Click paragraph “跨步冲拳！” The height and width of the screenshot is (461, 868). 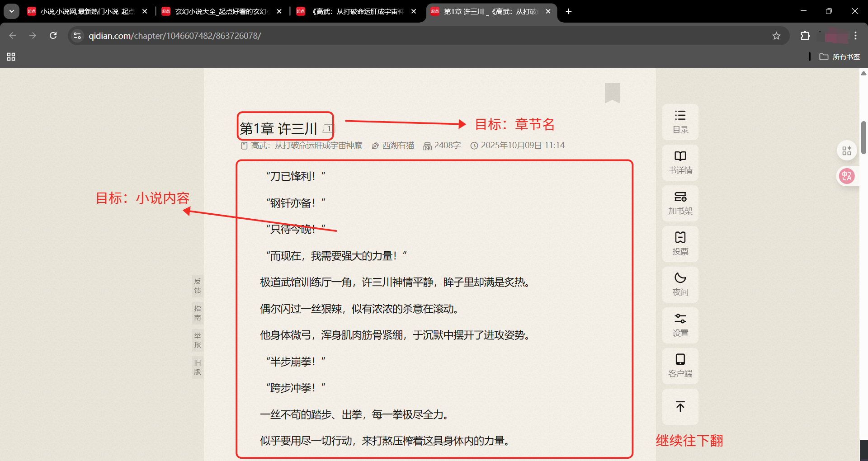(x=296, y=388)
